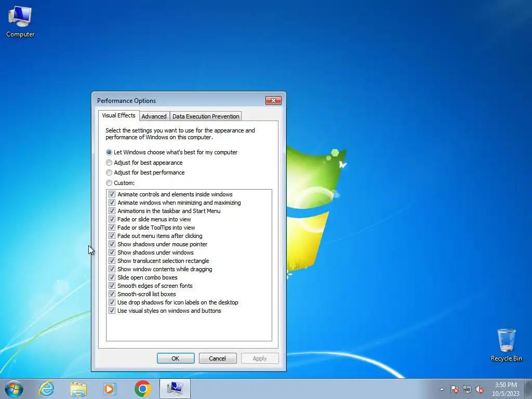Toggle Show translucent selection rectangle
The width and height of the screenshot is (532, 399).
pyautogui.click(x=112, y=261)
